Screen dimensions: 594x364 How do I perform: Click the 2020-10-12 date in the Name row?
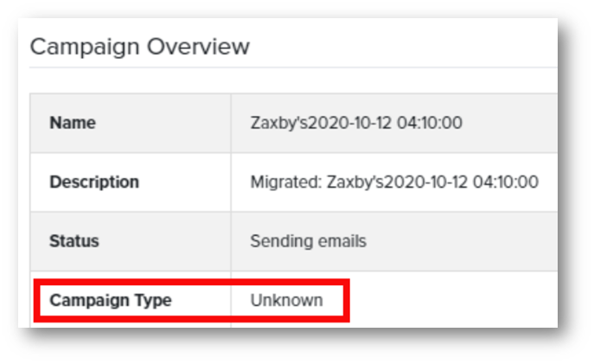[349, 123]
